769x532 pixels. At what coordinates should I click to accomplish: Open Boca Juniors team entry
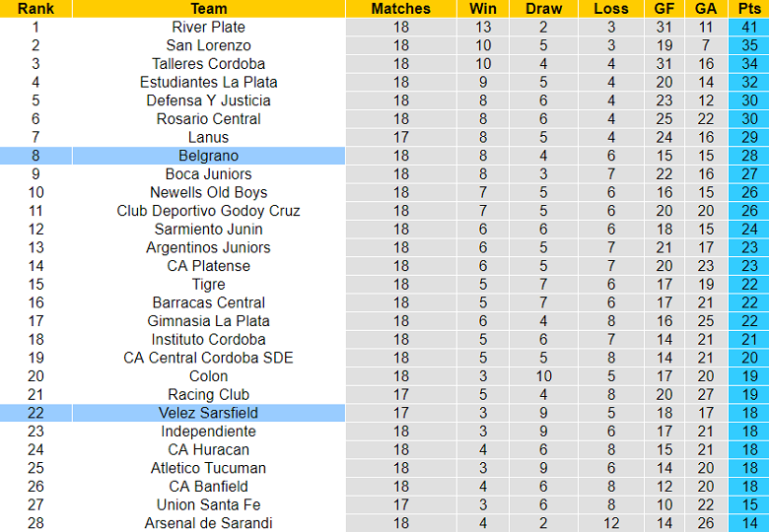(208, 174)
